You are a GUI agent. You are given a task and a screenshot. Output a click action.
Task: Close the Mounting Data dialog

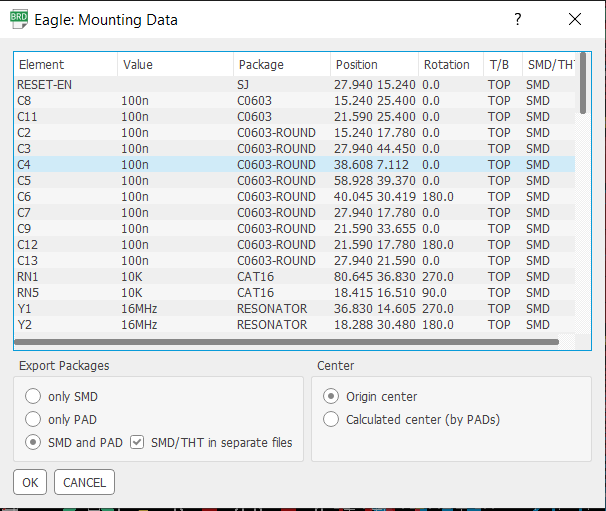[574, 19]
